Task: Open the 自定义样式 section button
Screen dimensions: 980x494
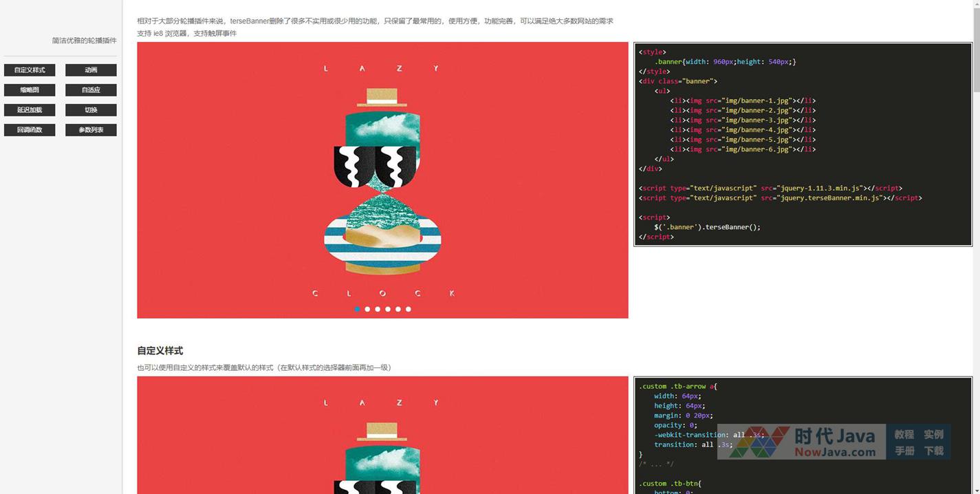Action: 30,70
